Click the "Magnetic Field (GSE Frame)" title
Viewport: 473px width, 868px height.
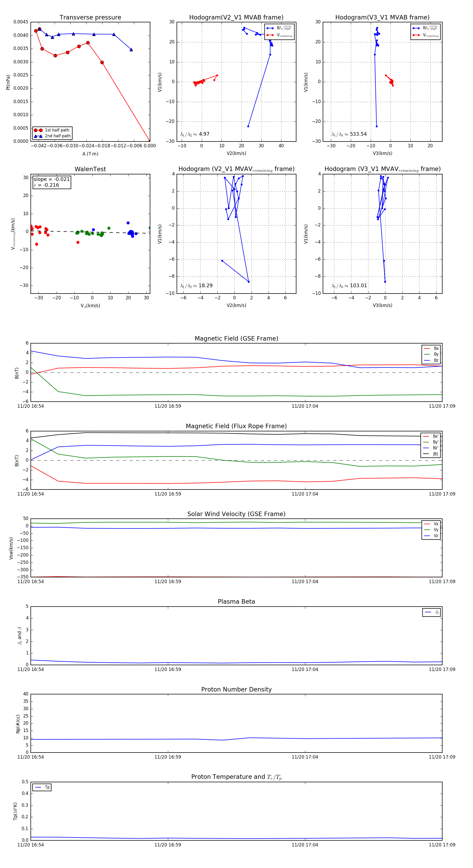click(236, 339)
